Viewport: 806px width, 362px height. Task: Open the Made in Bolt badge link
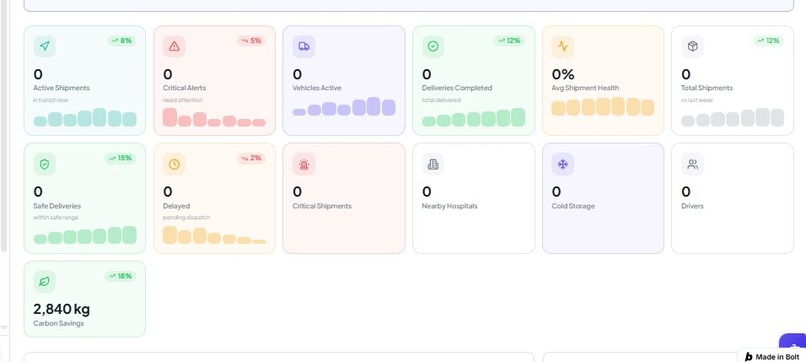[x=772, y=356]
